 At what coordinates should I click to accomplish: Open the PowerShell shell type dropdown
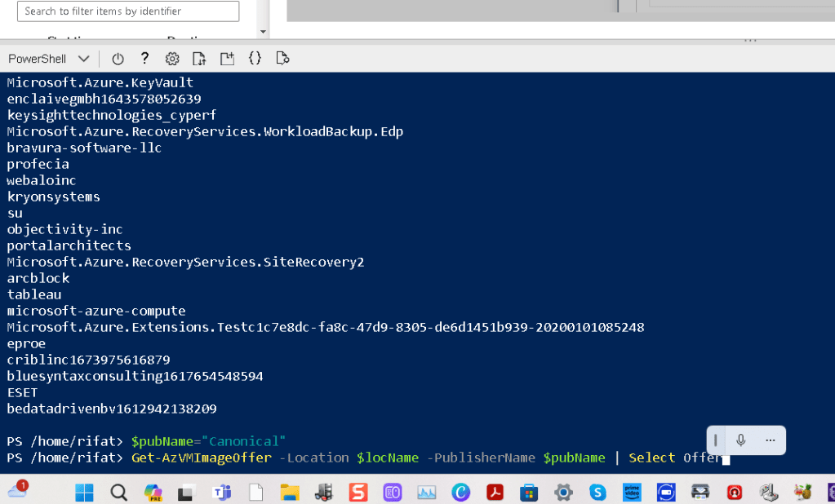tap(48, 59)
